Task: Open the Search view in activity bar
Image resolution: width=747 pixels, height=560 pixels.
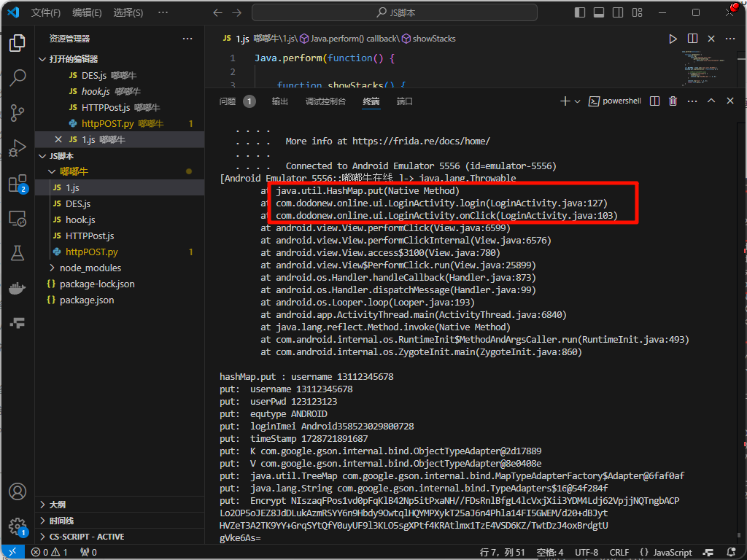Action: [x=18, y=78]
